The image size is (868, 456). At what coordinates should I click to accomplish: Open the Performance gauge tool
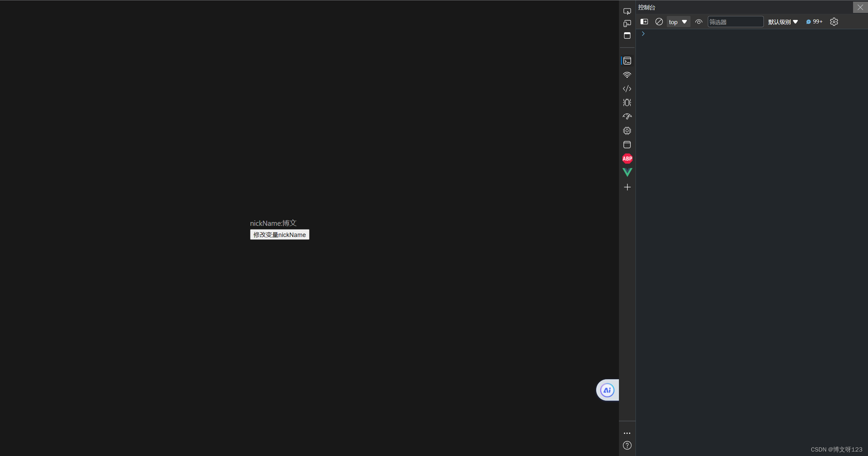pyautogui.click(x=627, y=116)
